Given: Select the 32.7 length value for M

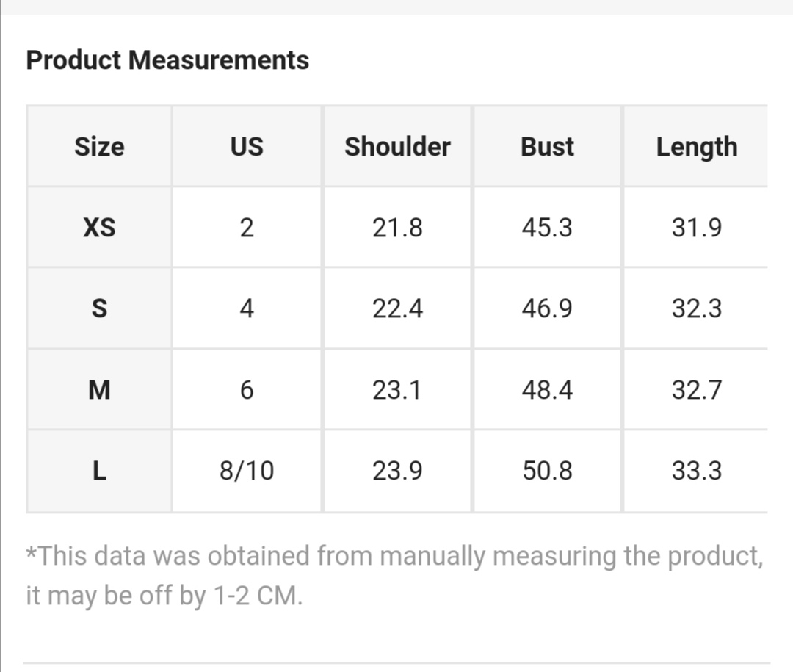Looking at the screenshot, I should pos(696,389).
